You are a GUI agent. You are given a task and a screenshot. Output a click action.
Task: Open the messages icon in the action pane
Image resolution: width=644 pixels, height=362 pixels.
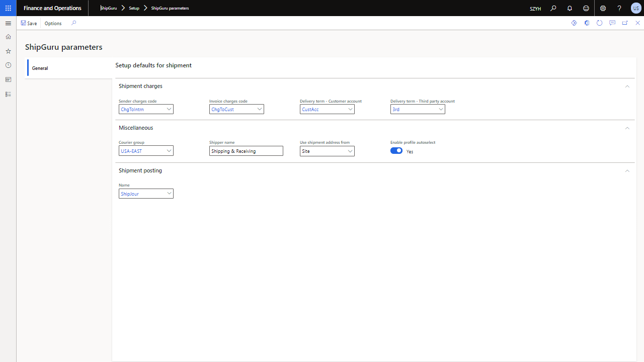(x=612, y=23)
